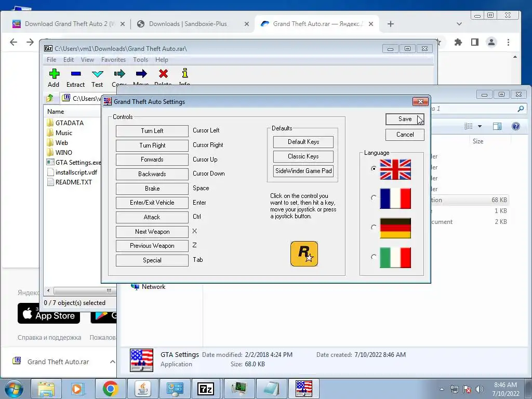
Task: Click the red Delete icon in 7-Zip
Action: [163, 74]
